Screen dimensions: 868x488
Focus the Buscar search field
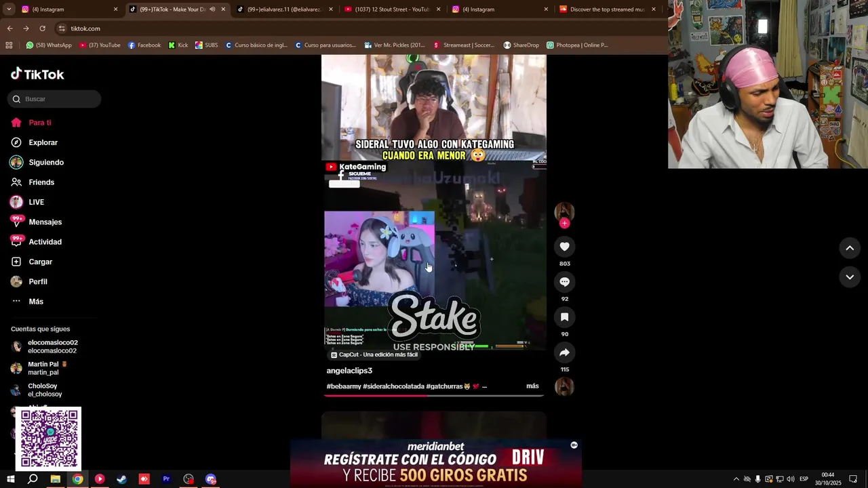click(x=54, y=99)
